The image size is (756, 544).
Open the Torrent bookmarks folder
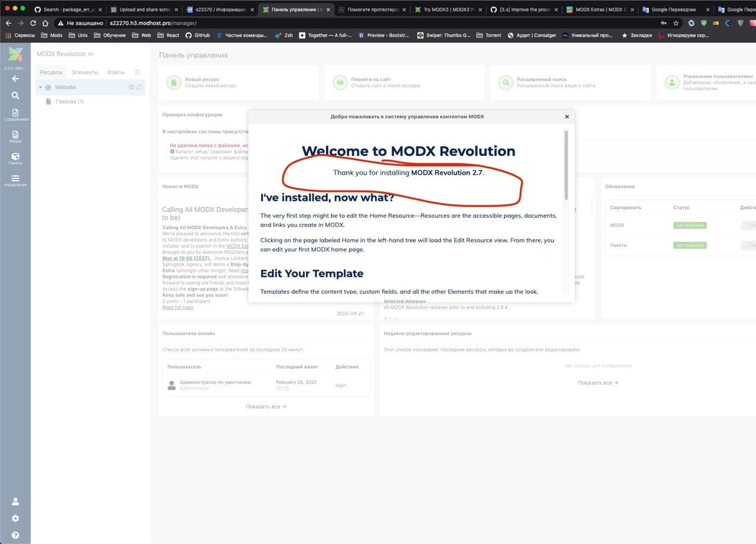coord(488,35)
